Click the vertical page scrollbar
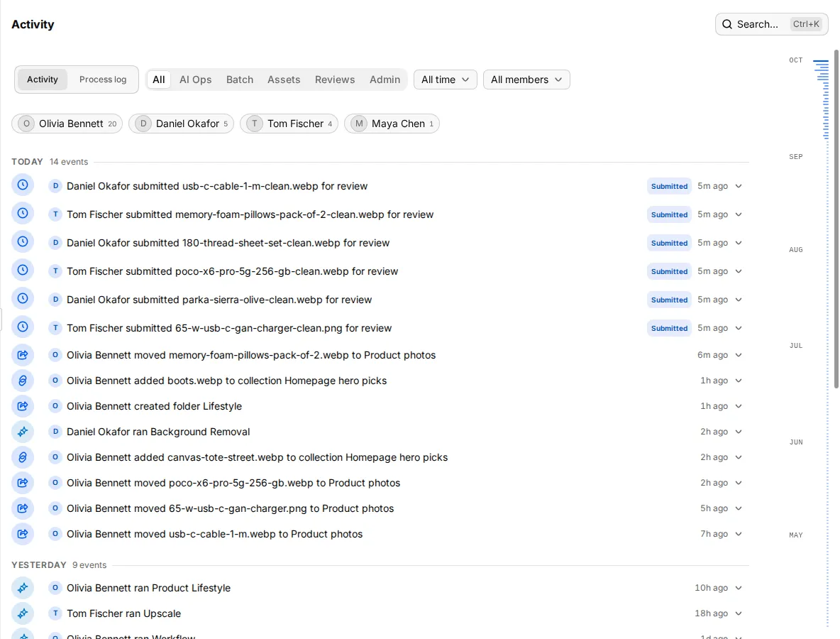Screen dimensions: 840x639 click(836, 219)
